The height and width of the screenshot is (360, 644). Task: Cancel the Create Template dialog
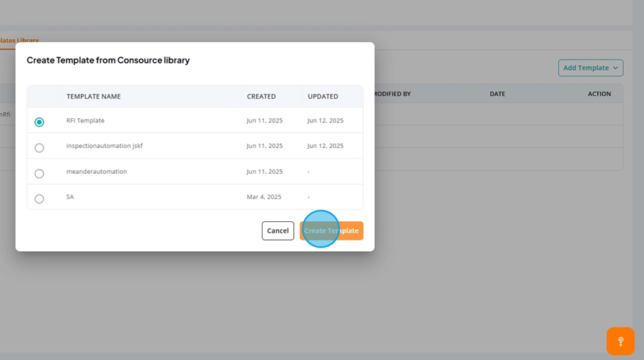click(x=278, y=230)
